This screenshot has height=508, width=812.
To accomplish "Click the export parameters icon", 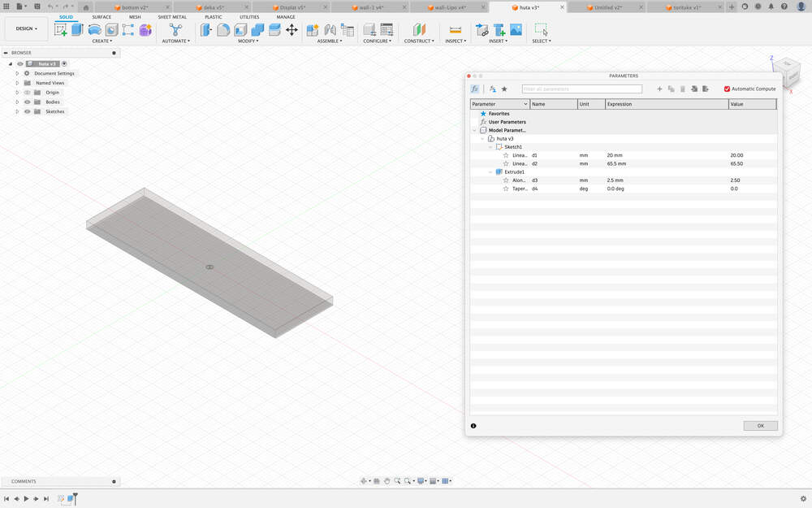I will [x=706, y=89].
